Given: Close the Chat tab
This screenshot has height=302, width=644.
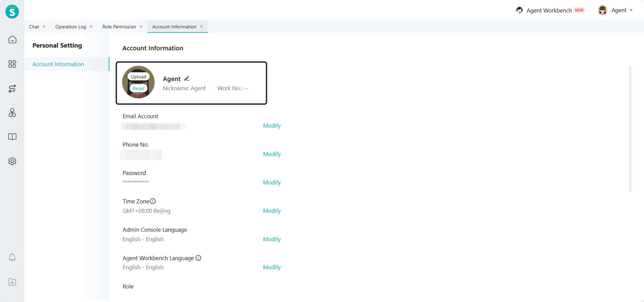Looking at the screenshot, I should [x=44, y=27].
